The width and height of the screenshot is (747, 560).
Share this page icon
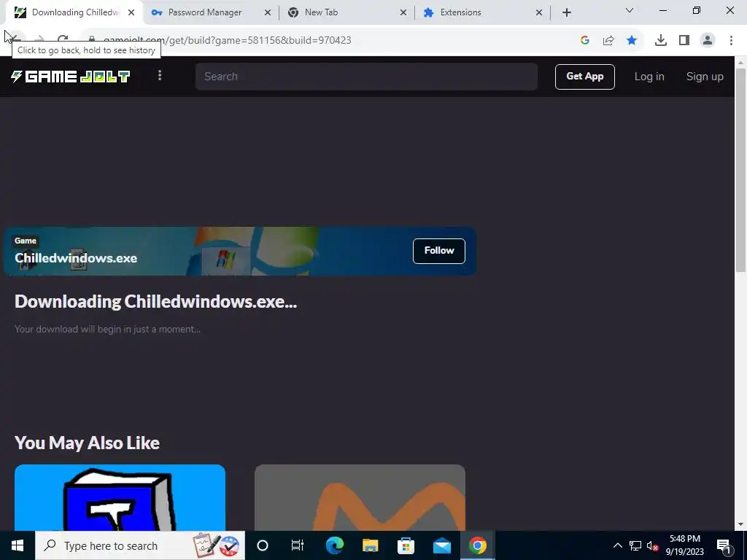point(608,41)
